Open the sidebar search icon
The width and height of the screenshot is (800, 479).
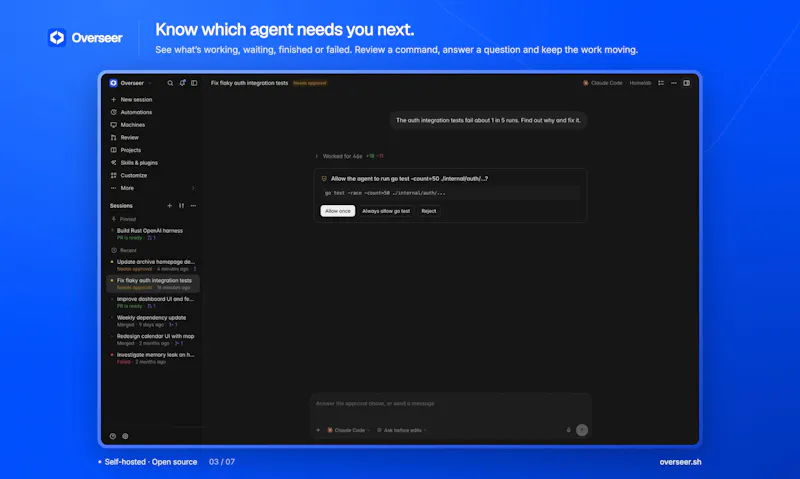pos(170,83)
